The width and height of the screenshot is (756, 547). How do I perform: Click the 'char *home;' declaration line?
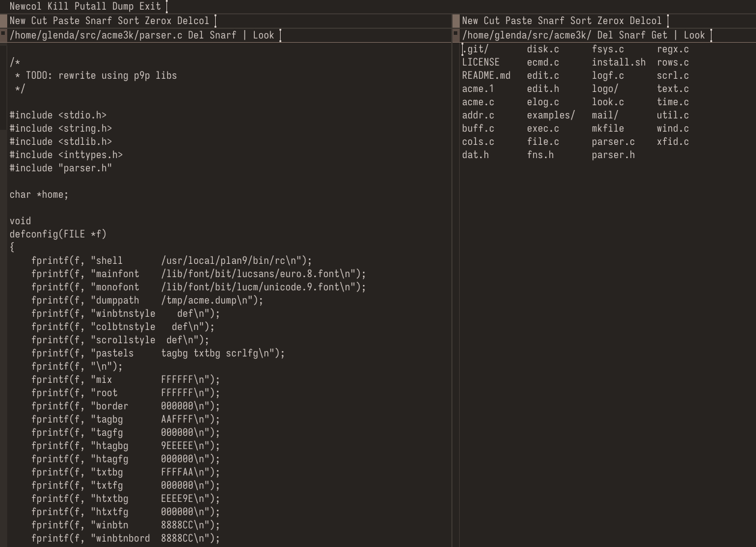tap(39, 195)
